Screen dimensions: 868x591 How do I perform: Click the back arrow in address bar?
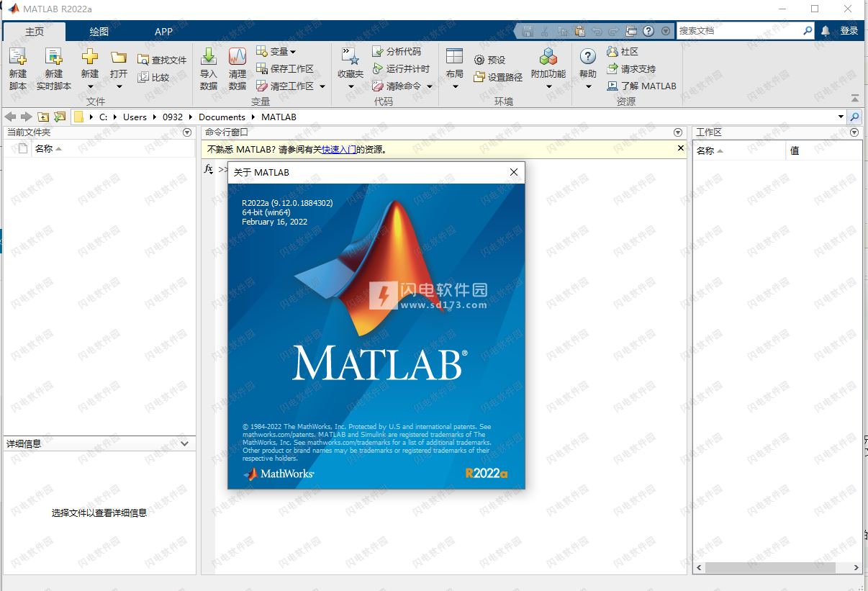point(10,117)
